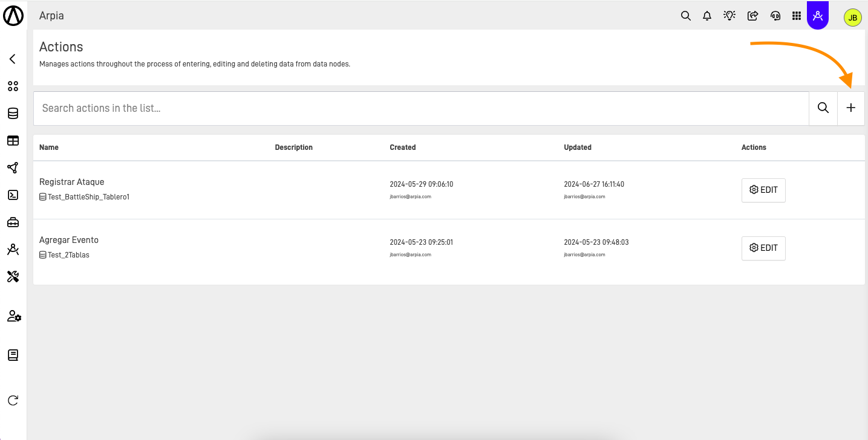Click Test_BattleShip_Tablero1 data node label

(88, 197)
